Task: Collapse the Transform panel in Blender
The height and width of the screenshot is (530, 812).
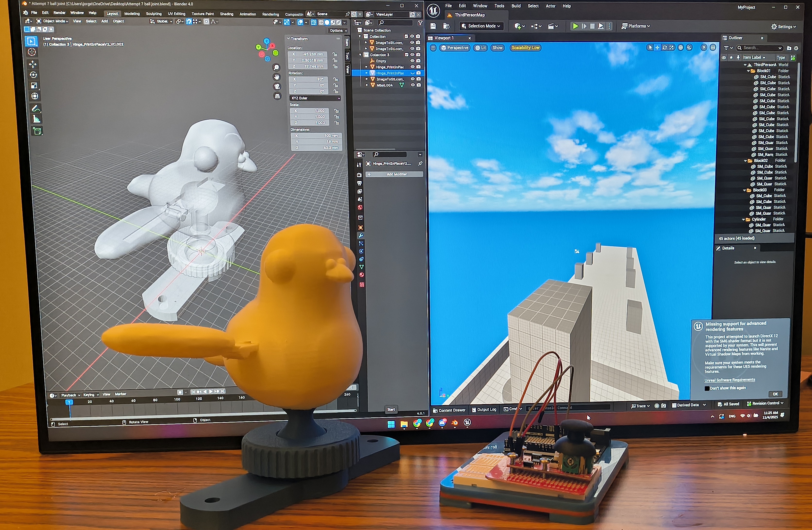Action: tap(288, 39)
